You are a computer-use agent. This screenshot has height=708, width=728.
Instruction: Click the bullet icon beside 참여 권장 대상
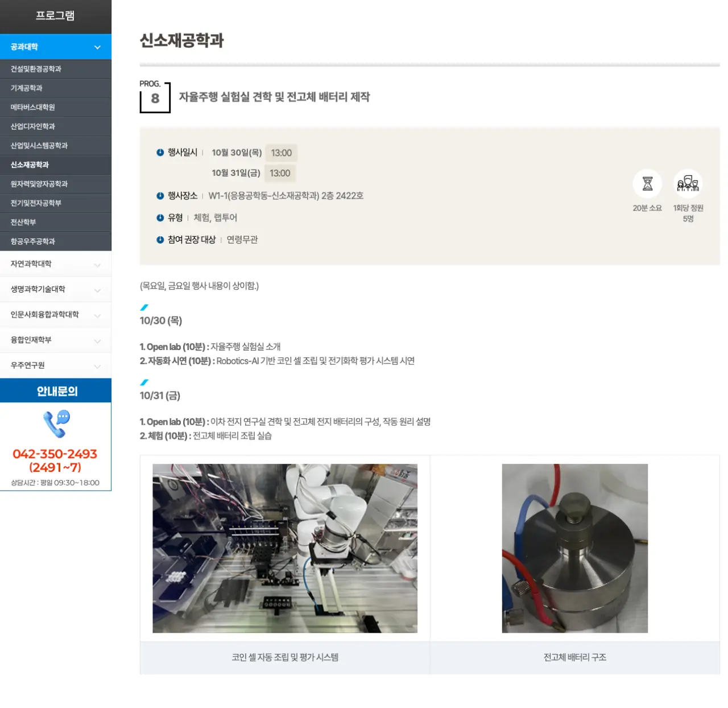(x=160, y=240)
